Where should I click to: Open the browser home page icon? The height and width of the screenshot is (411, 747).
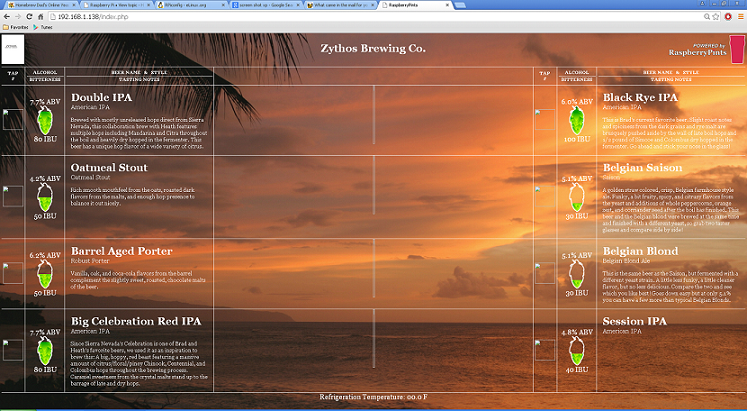click(x=41, y=17)
